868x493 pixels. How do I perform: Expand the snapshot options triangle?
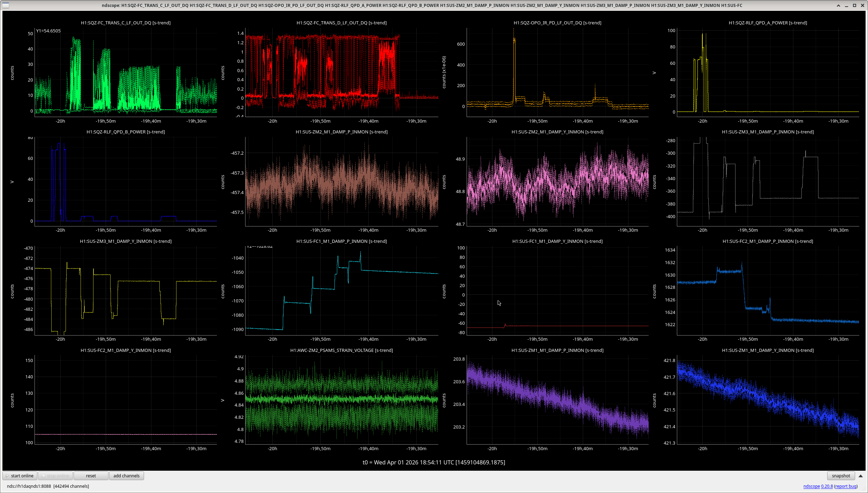[x=860, y=476]
